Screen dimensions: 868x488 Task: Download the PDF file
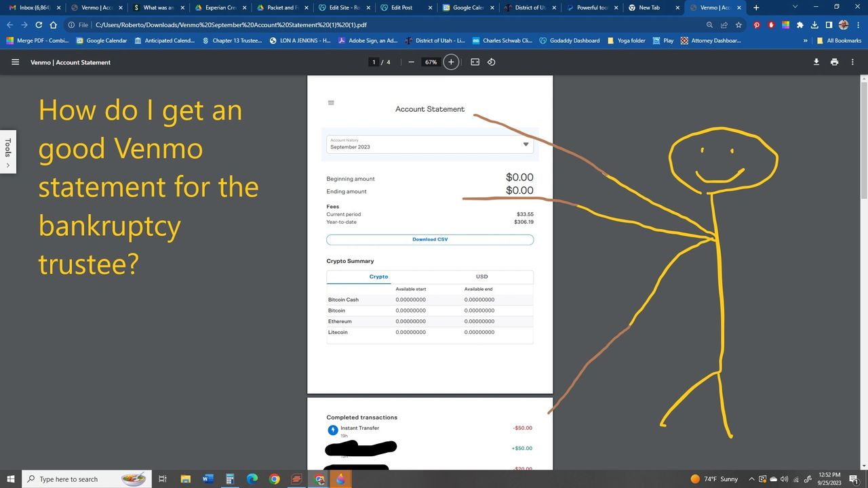816,62
